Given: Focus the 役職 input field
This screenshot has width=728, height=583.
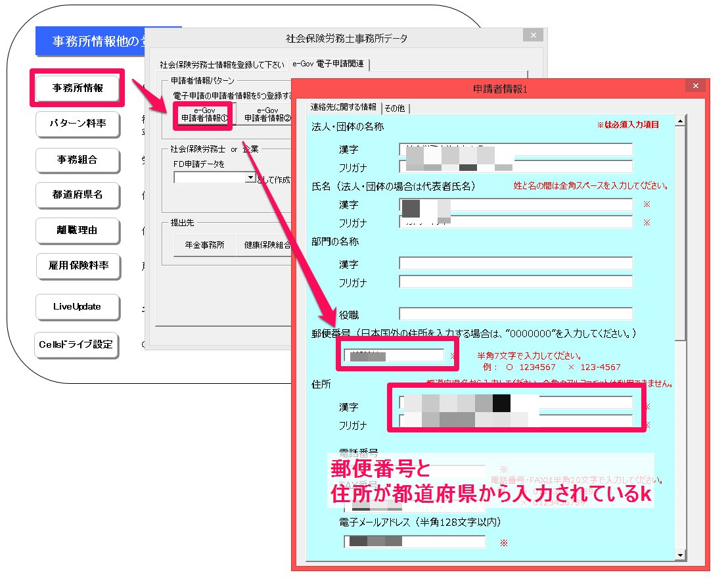Looking at the screenshot, I should coord(515,314).
